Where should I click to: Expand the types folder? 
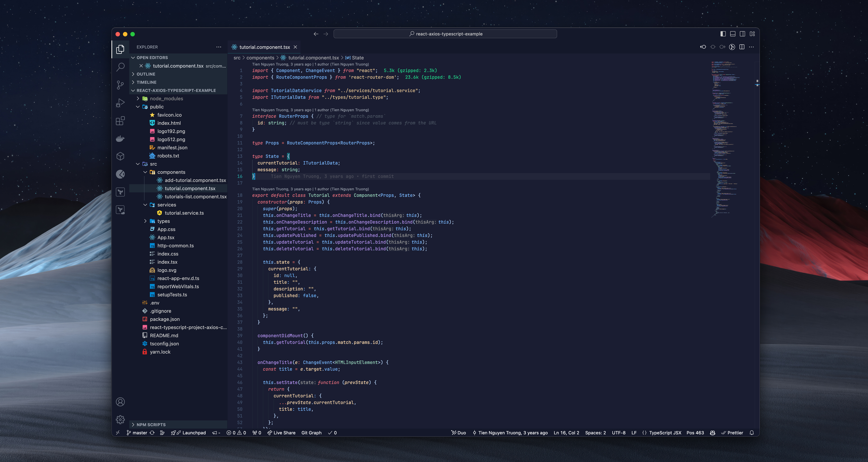coord(163,221)
